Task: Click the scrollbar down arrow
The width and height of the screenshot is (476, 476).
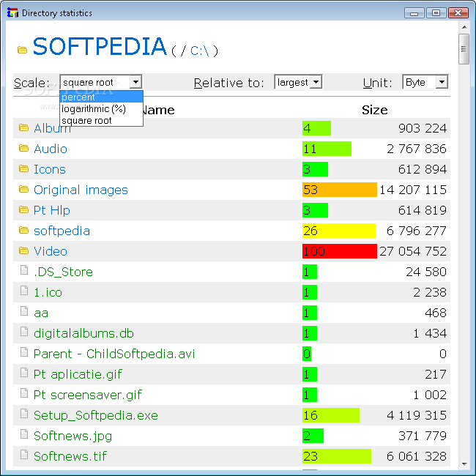Action: pos(464,464)
